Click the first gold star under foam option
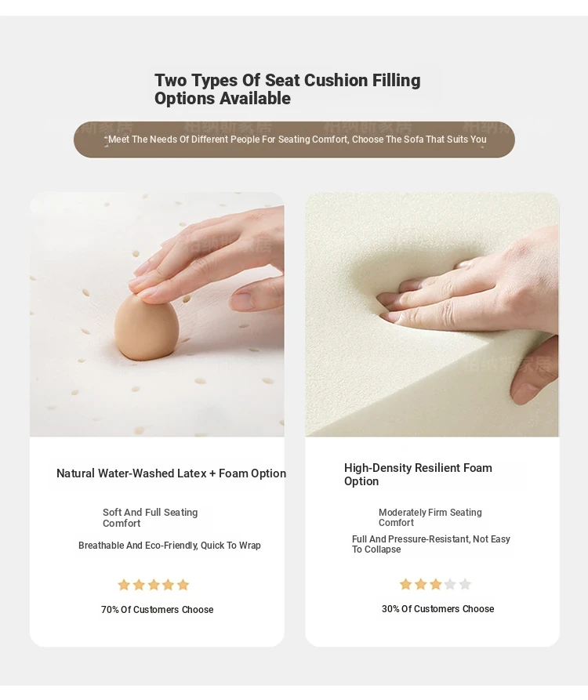 click(x=405, y=584)
